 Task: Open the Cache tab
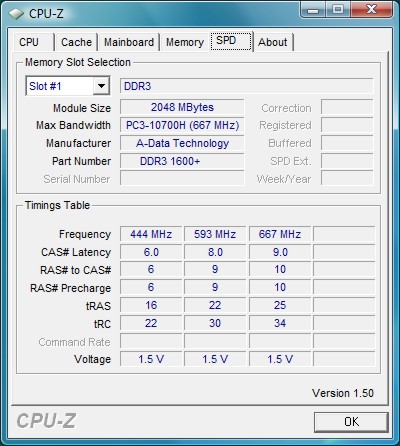click(76, 42)
